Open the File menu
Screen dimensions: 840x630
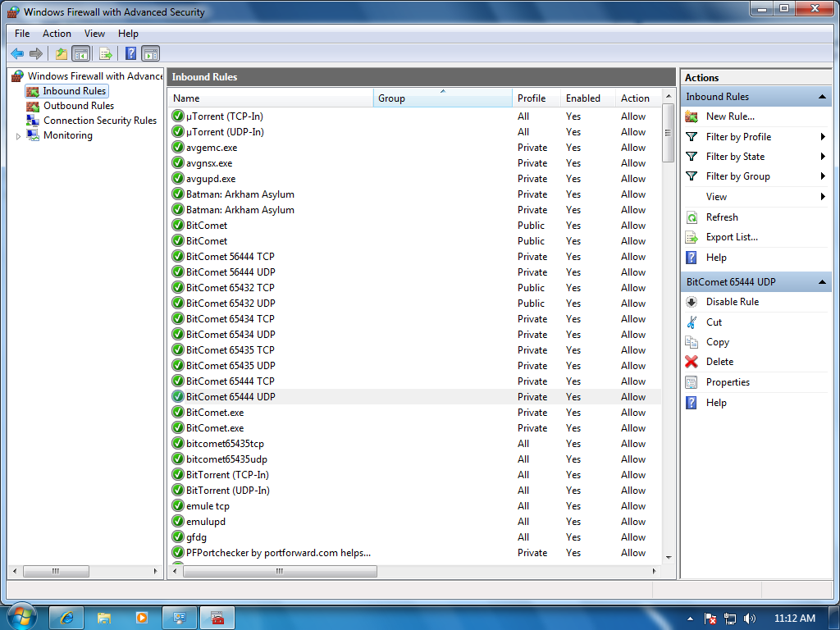(x=22, y=33)
